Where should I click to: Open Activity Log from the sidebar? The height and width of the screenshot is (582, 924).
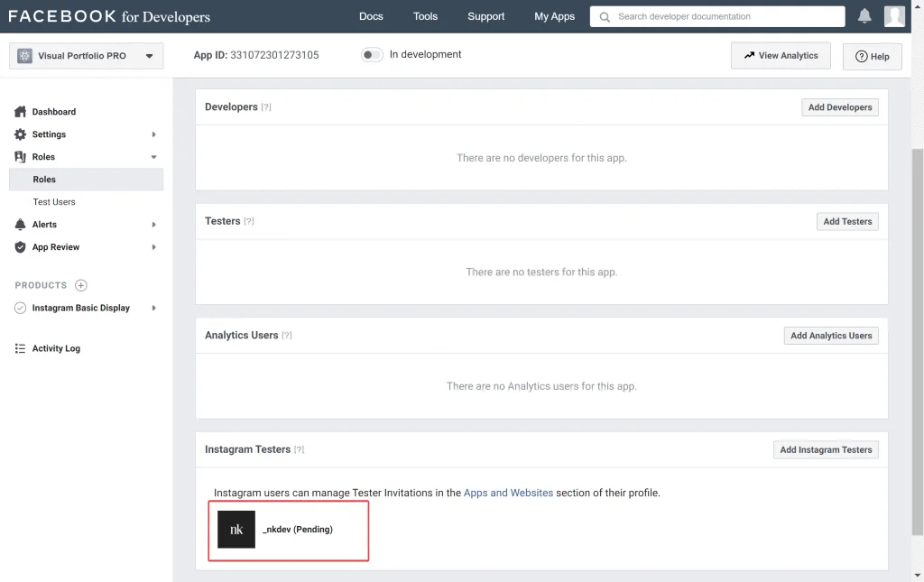pyautogui.click(x=56, y=348)
